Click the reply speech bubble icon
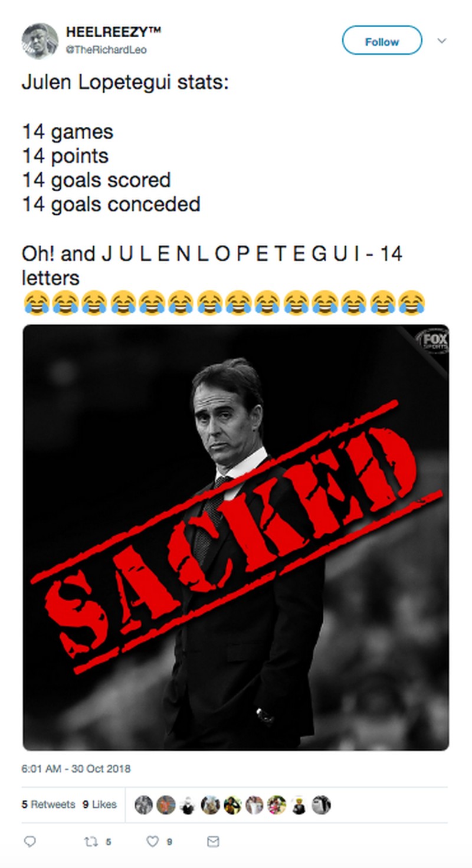The height and width of the screenshot is (868, 472). point(29,842)
